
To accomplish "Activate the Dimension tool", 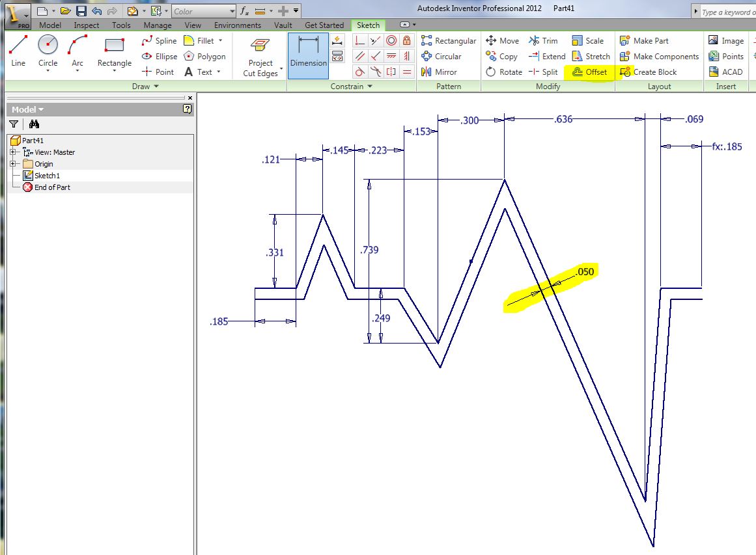I will pos(308,56).
